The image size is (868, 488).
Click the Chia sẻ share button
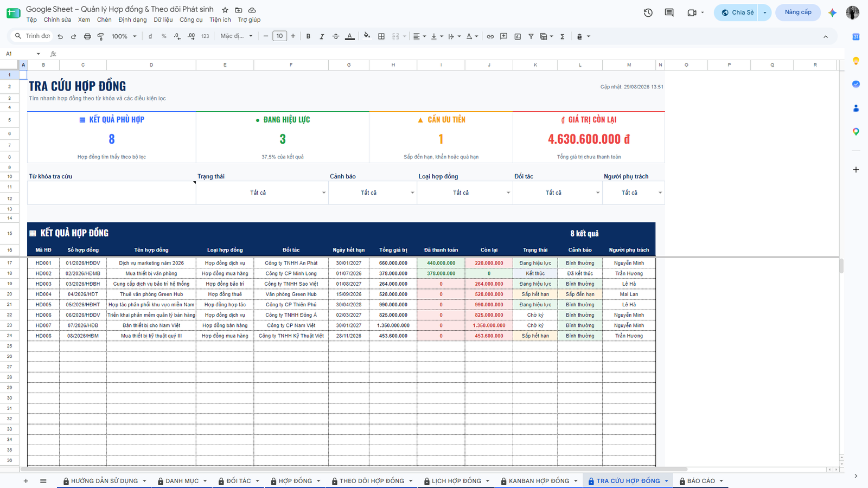point(737,12)
